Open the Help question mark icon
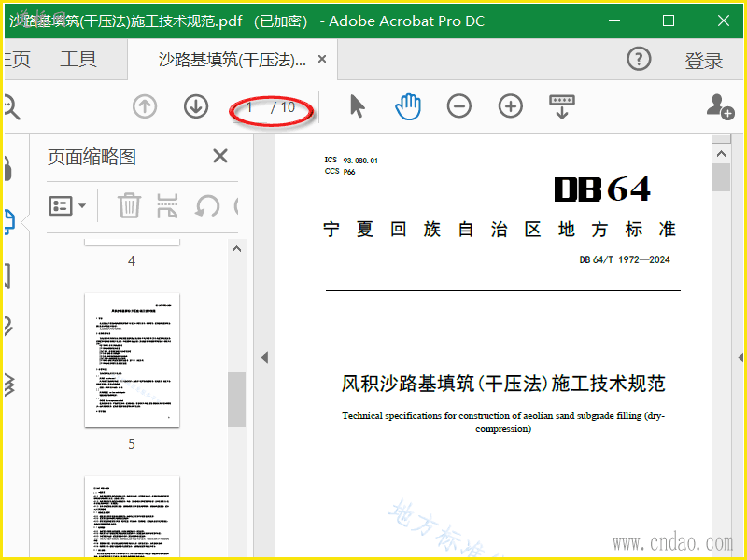747x560 pixels. click(639, 59)
